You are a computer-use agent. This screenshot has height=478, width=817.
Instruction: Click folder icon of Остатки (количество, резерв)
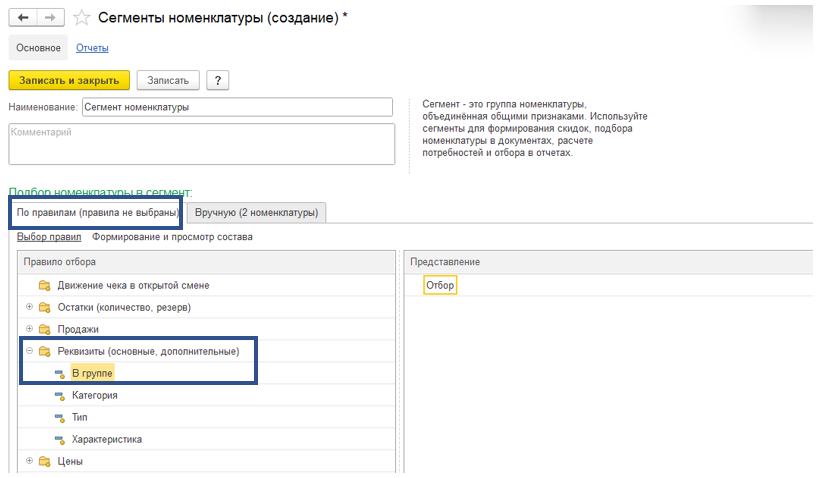pyautogui.click(x=44, y=308)
